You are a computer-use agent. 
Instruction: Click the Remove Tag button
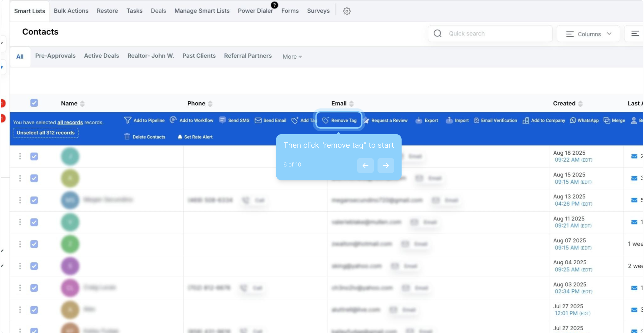tap(339, 120)
